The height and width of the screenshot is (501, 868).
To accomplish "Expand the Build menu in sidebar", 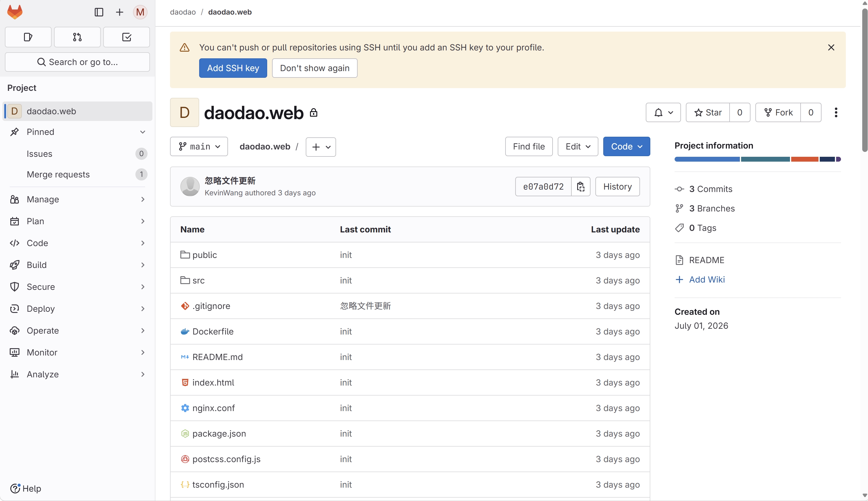I will [77, 265].
